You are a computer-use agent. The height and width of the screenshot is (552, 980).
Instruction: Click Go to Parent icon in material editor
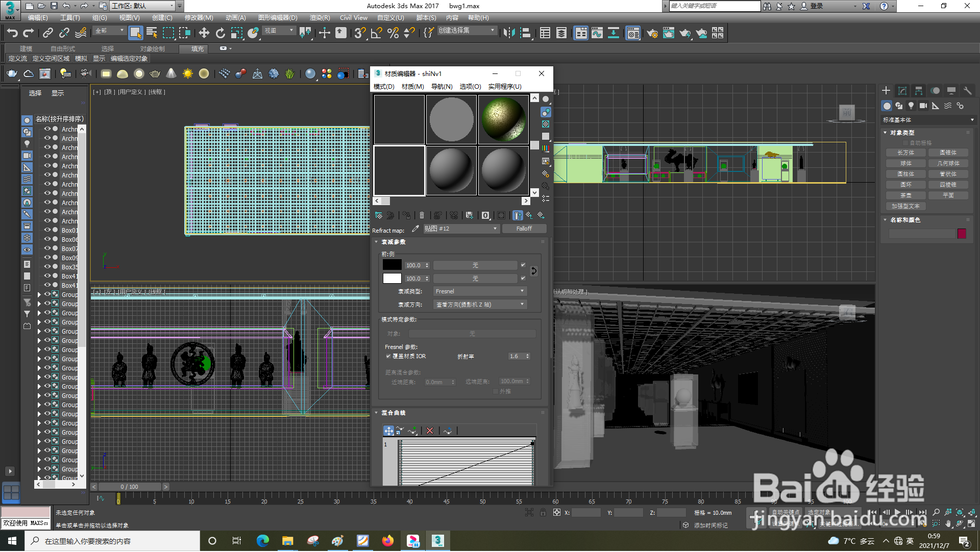tap(529, 215)
